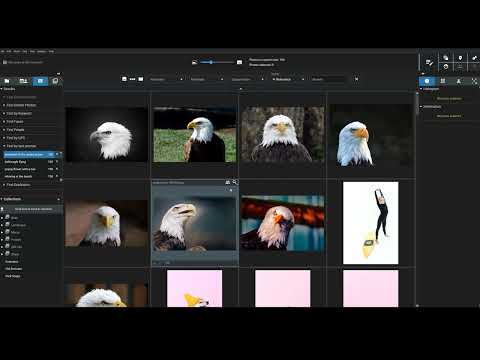The width and height of the screenshot is (480, 360).
Task: Switch to the filmstrip view mode icon
Action: [x=132, y=79]
